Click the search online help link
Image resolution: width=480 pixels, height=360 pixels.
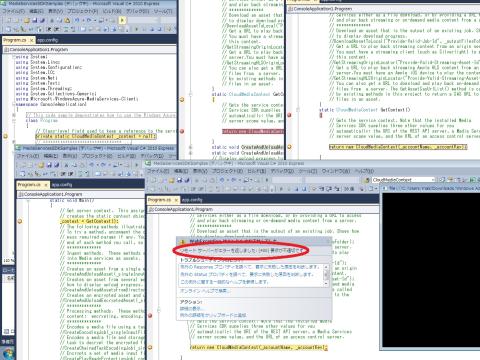(205, 291)
